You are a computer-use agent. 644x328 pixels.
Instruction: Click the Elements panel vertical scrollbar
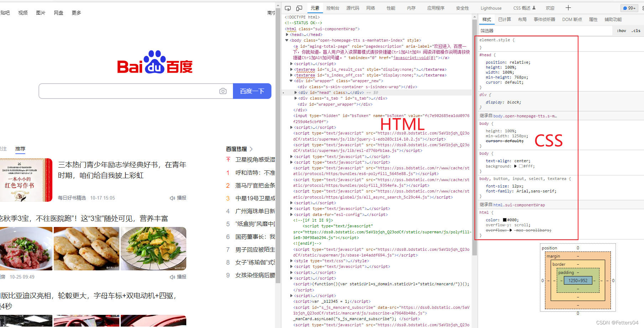474,137
